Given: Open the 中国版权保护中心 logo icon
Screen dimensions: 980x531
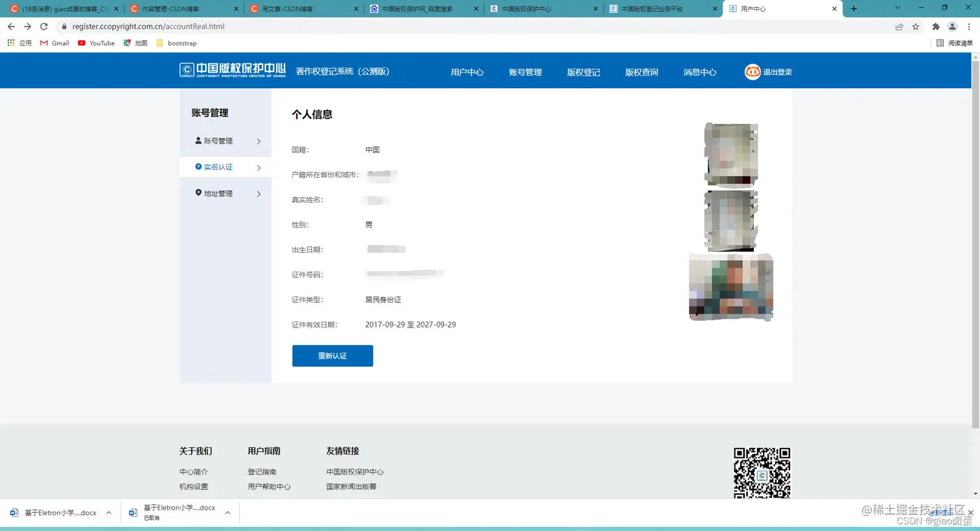Looking at the screenshot, I should point(187,70).
